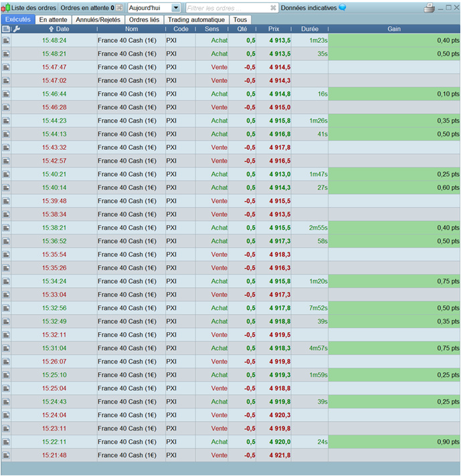Open order details icon for the 15:26:07 row
The height and width of the screenshot is (476, 463).
[6, 362]
